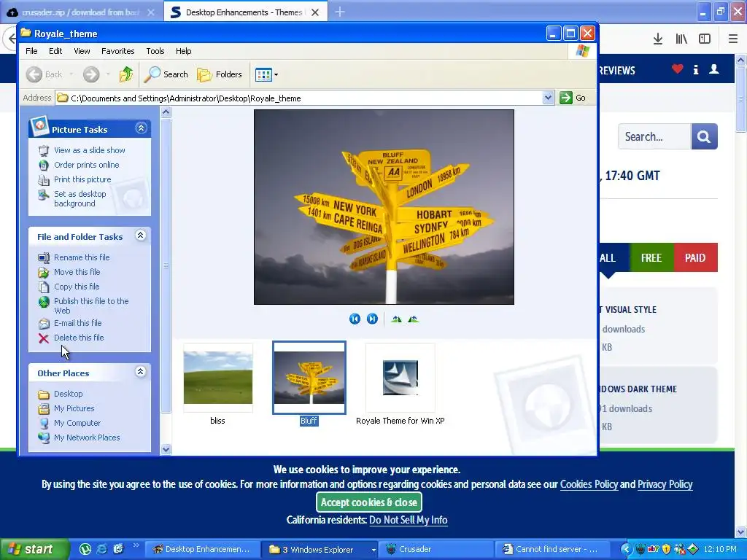Open the Cookies Policy link
Image resolution: width=747 pixels, height=560 pixels.
tap(589, 484)
